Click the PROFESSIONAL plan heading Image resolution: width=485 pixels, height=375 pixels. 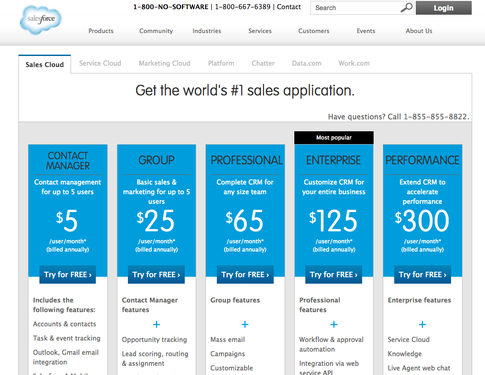coord(246,160)
